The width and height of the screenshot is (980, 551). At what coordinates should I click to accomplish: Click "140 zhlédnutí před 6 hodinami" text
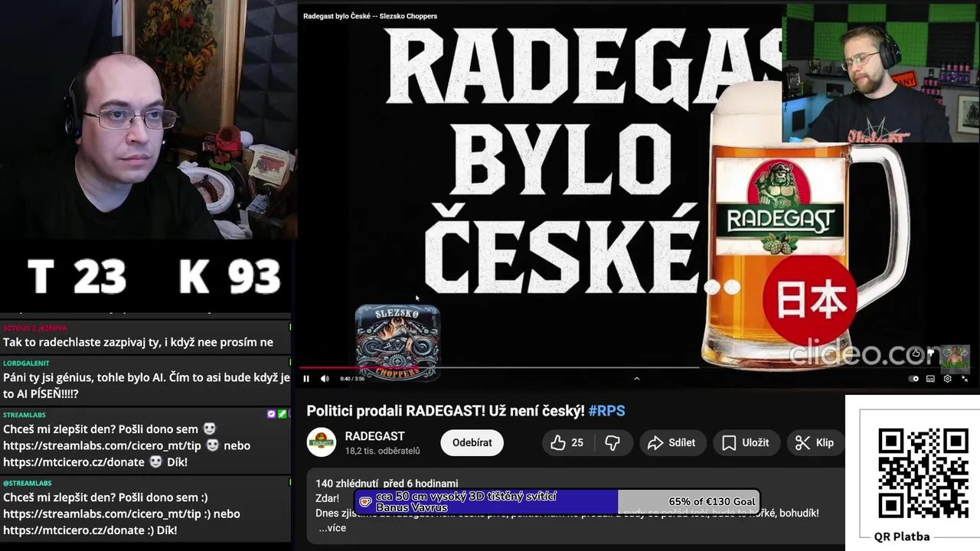(387, 484)
